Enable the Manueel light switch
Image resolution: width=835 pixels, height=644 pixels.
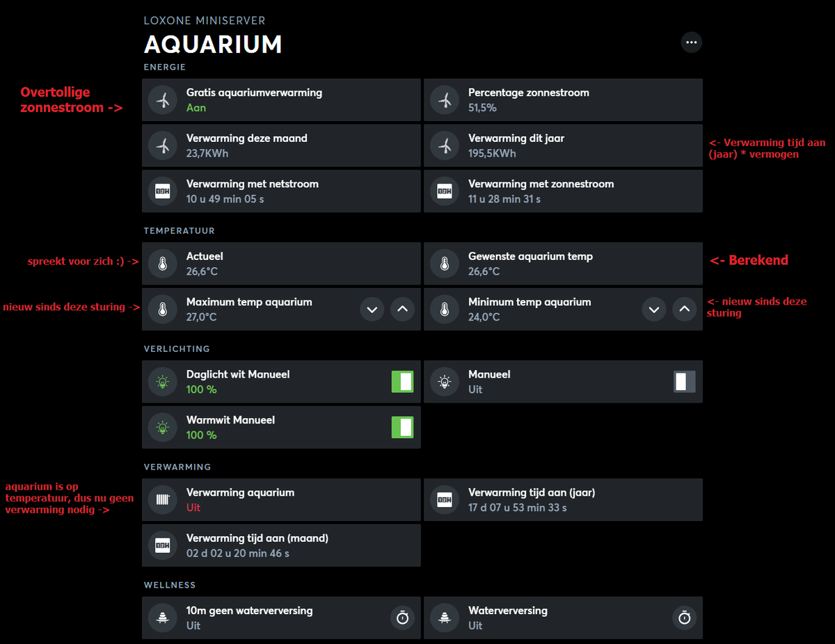[684, 382]
